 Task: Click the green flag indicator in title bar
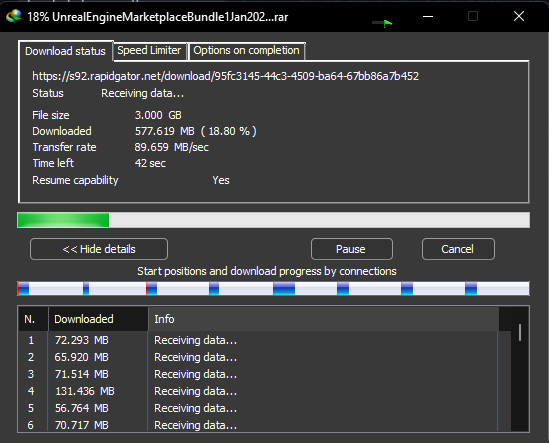click(x=388, y=23)
